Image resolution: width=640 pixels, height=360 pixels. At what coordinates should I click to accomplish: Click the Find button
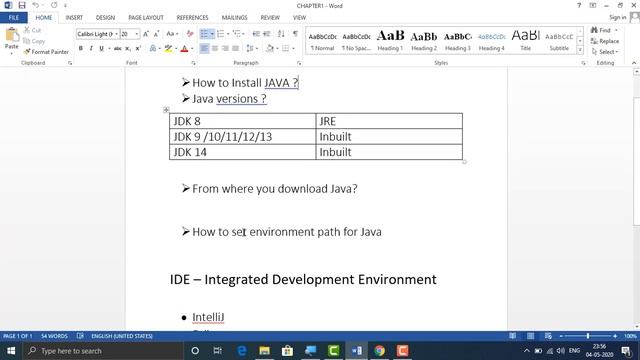[602, 30]
